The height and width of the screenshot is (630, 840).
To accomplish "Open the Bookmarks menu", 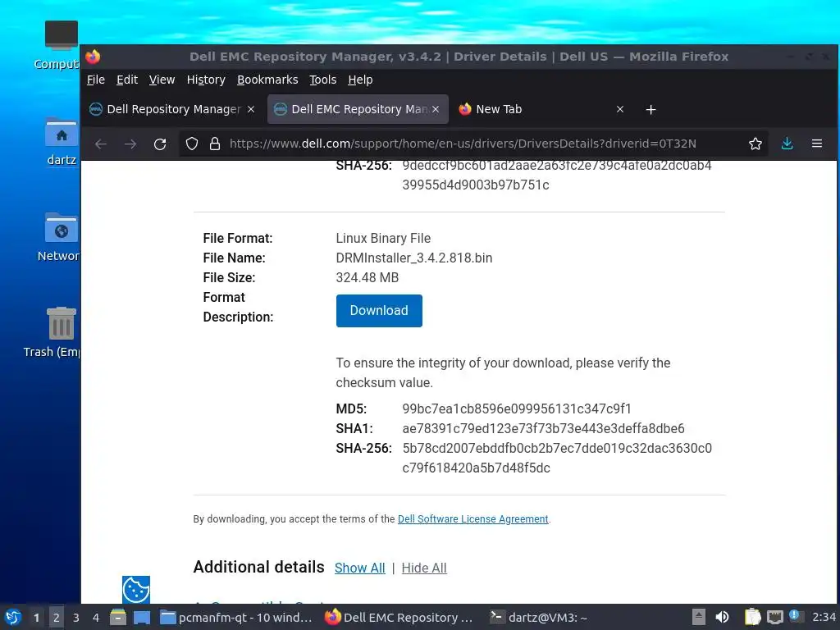I will coord(267,80).
